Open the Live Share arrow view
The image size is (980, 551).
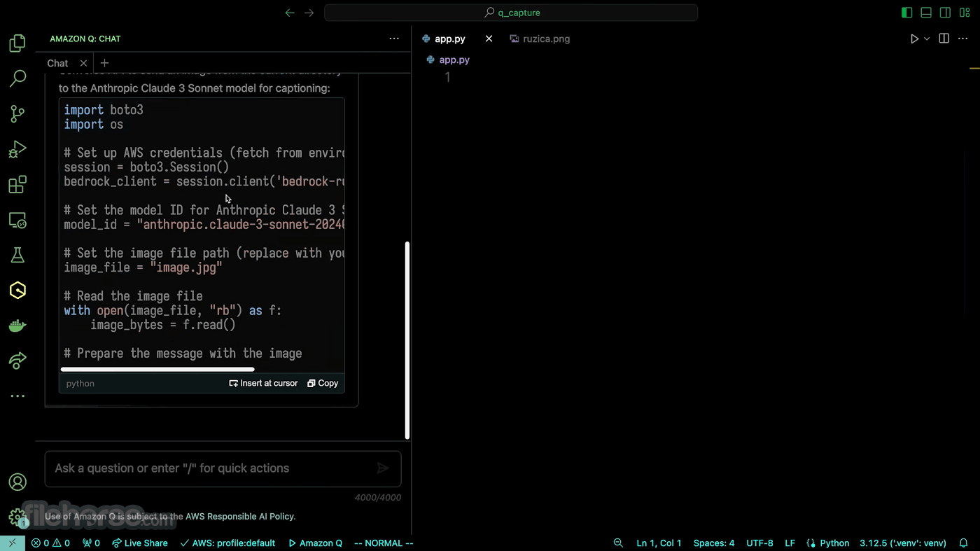[x=17, y=361]
